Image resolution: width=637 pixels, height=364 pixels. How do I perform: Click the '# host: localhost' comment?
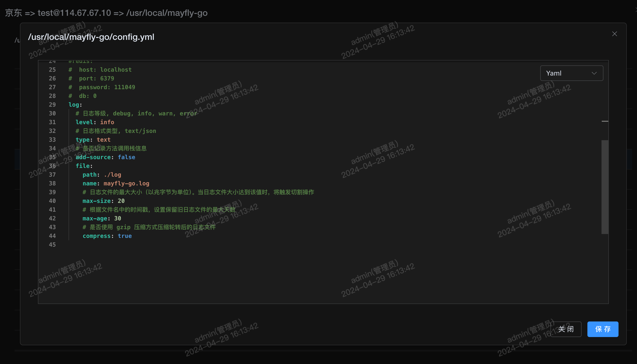[x=100, y=69]
